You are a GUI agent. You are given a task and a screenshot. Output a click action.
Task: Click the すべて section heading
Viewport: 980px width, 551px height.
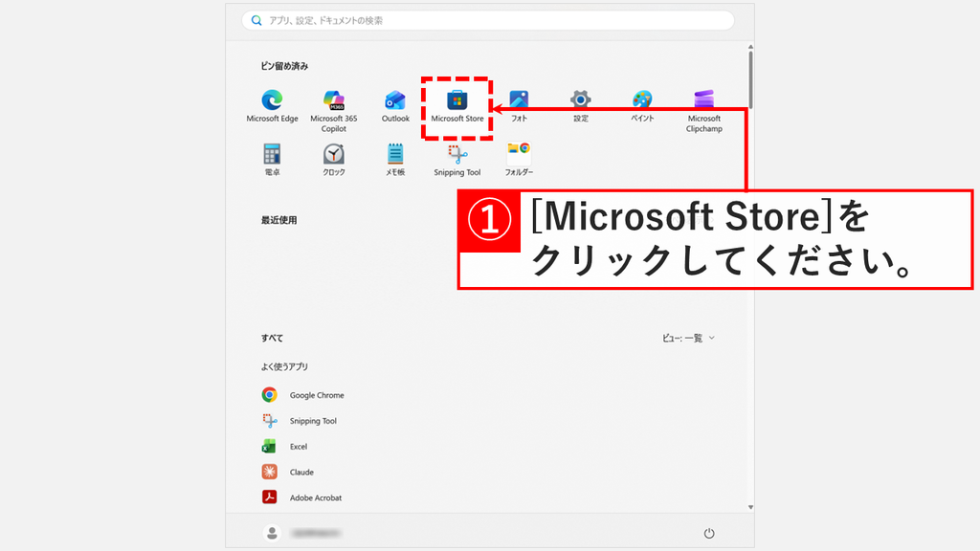272,338
